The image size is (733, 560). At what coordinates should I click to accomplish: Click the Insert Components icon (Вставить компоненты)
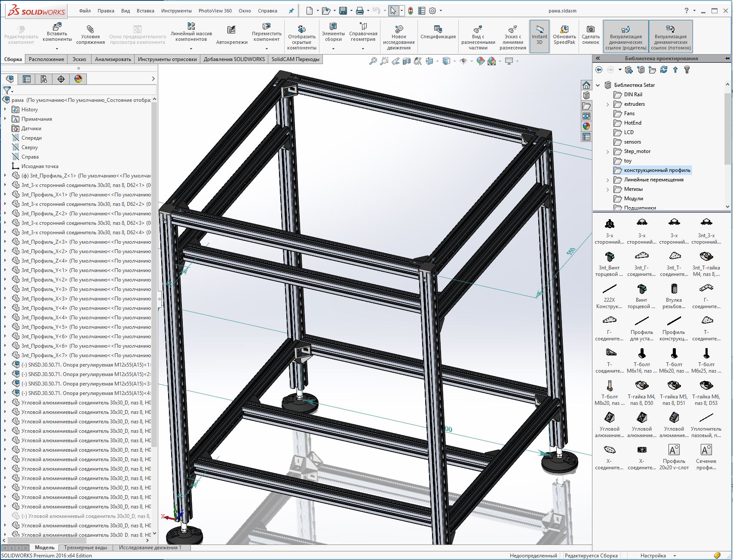57,28
